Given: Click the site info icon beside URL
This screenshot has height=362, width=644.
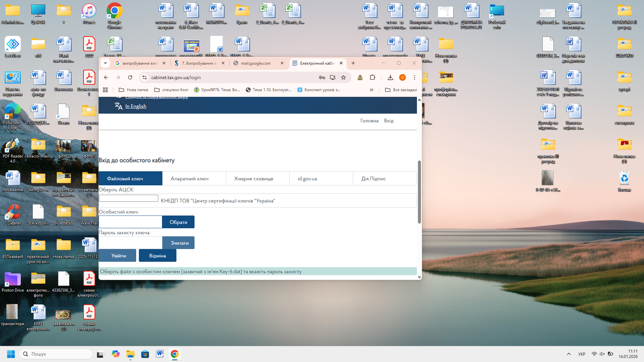Looking at the screenshot, I should (145, 77).
